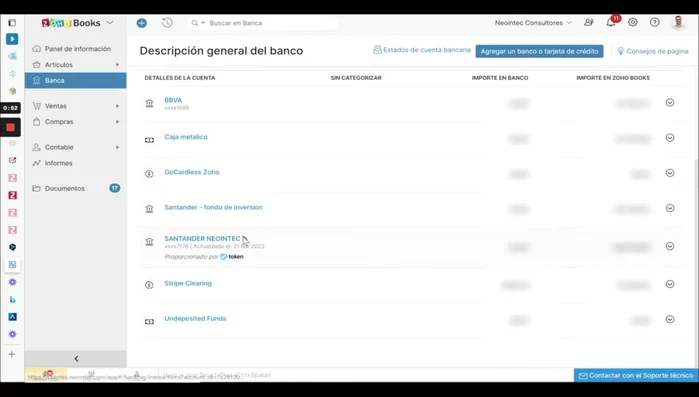
Task: Collapse the sidebar with the arrow button
Action: (76, 359)
